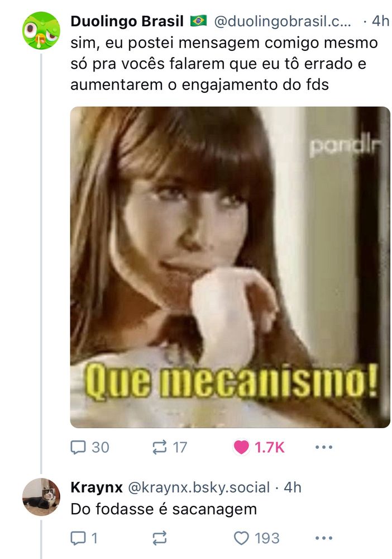Open more options on Duolingo's post
This screenshot has height=559, width=392.
[x=324, y=447]
